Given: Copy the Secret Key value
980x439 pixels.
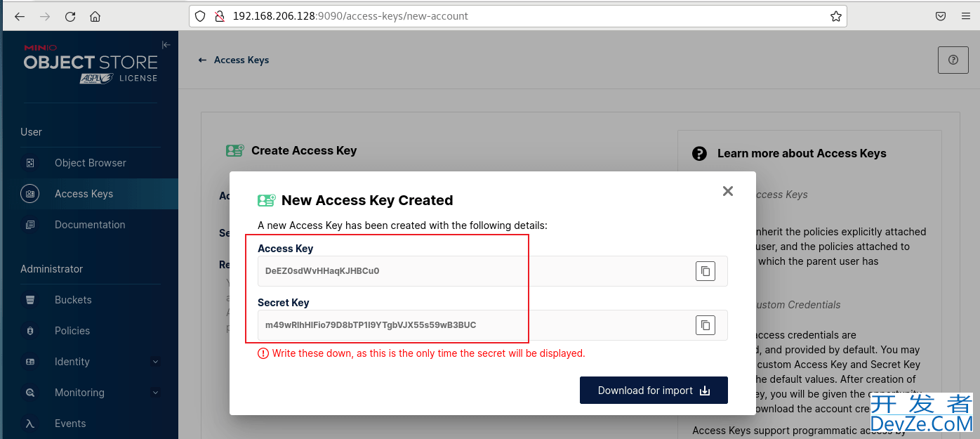Looking at the screenshot, I should [x=706, y=325].
